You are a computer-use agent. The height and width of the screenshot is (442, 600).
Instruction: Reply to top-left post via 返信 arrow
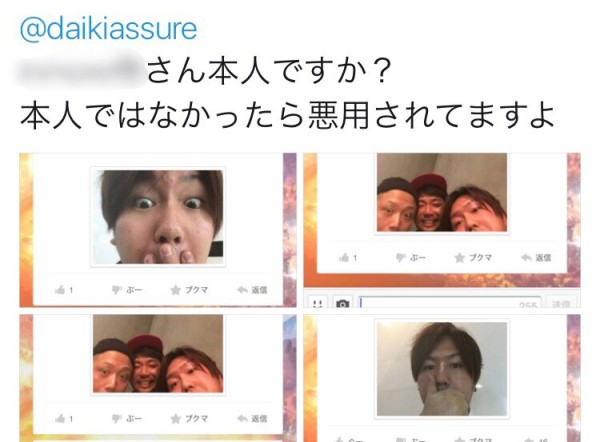(243, 290)
